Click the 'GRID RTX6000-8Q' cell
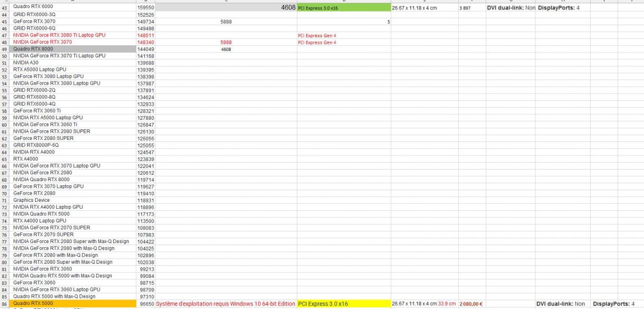 pos(72,97)
